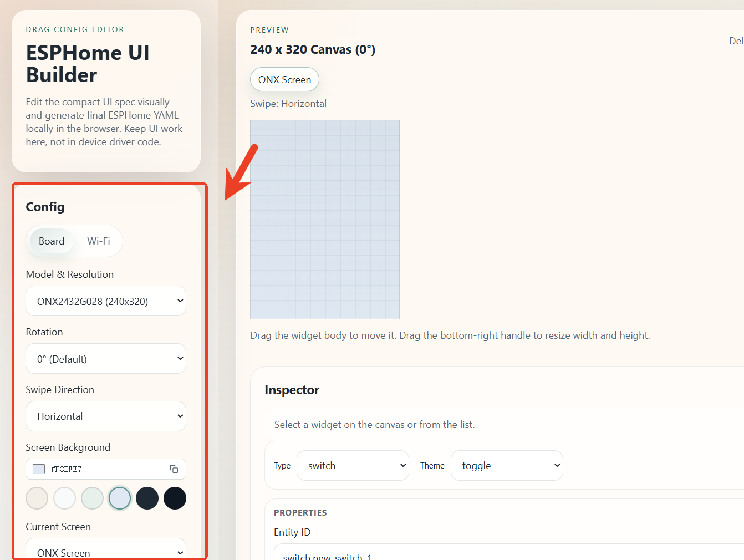This screenshot has height=560, width=744.
Task: Choose the pale green preset swatch
Action: (92, 498)
